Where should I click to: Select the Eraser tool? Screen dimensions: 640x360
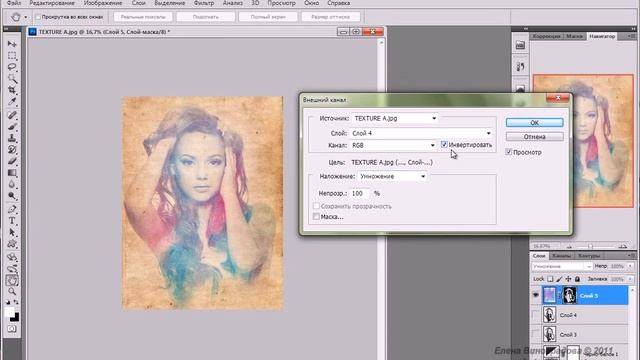point(12,161)
